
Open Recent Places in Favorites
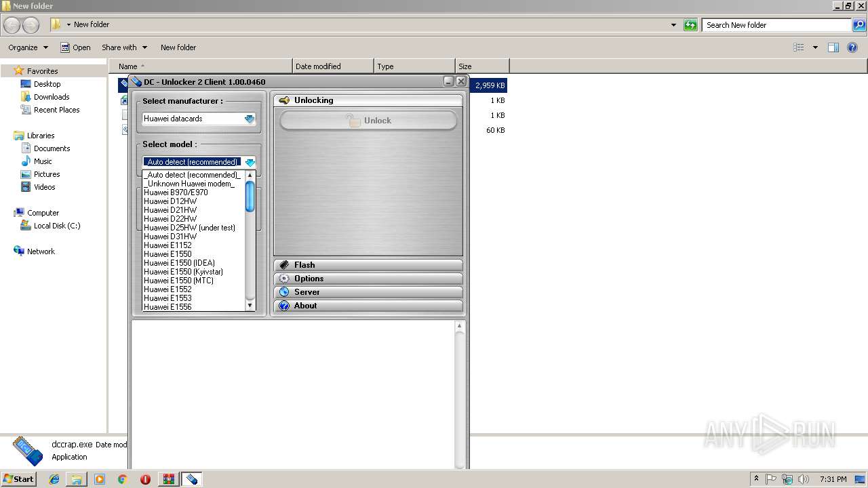[x=56, y=110]
